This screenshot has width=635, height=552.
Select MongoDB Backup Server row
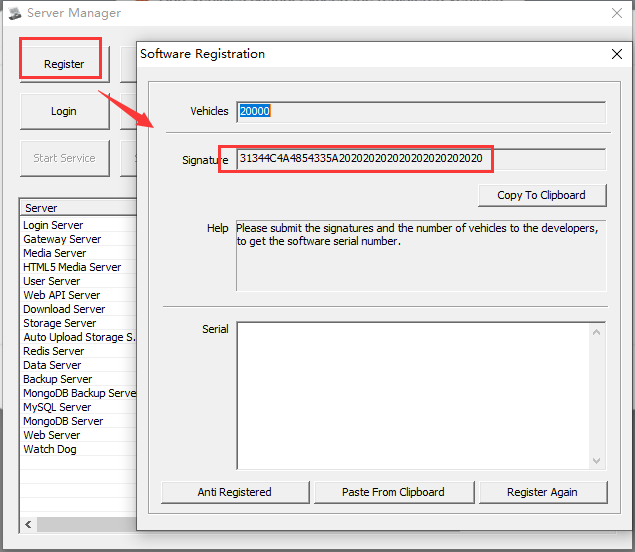coord(79,393)
